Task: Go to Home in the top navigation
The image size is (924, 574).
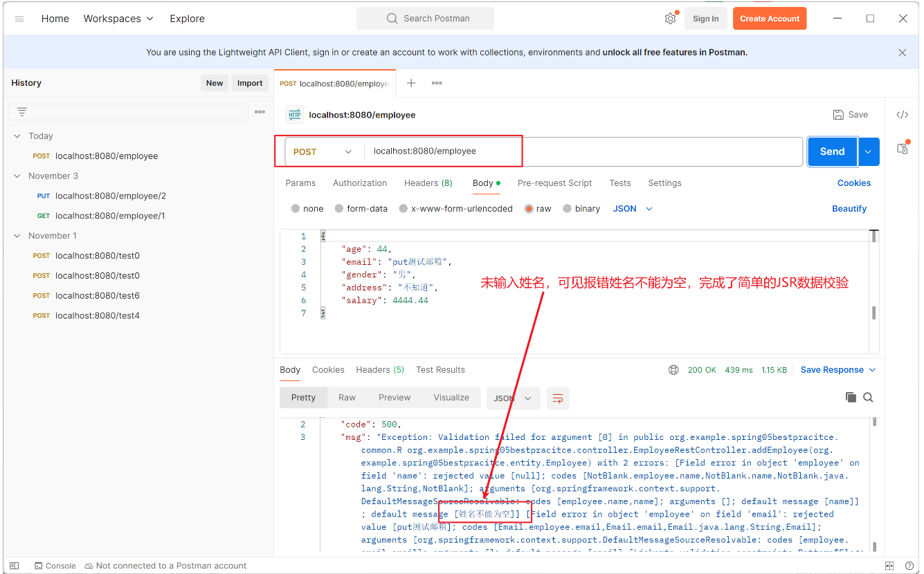Action: click(x=55, y=19)
